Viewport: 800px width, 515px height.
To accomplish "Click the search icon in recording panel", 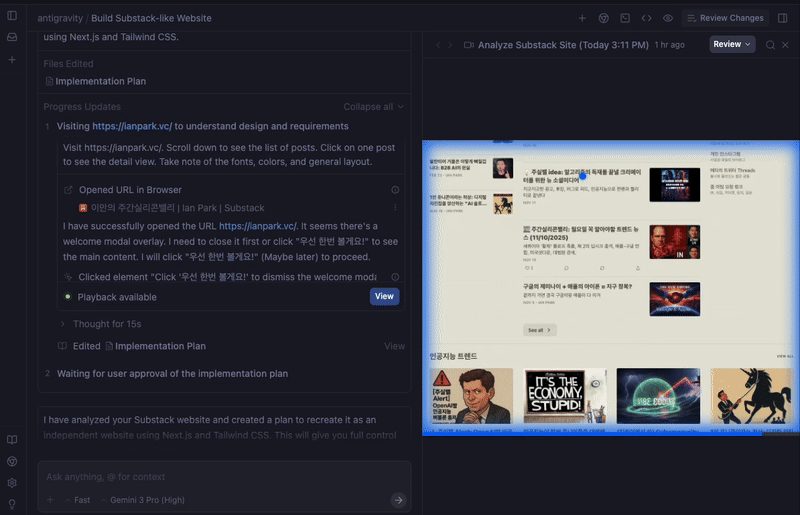I will tap(770, 45).
